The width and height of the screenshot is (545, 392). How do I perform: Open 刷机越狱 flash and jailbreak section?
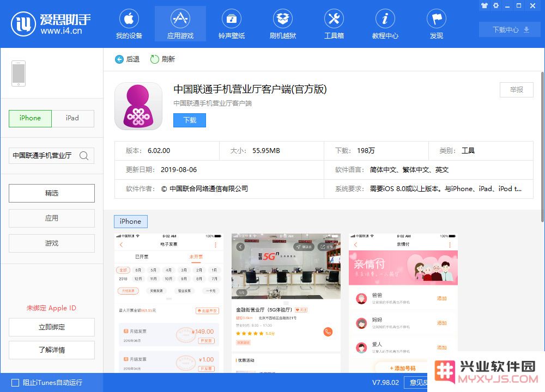[x=282, y=24]
